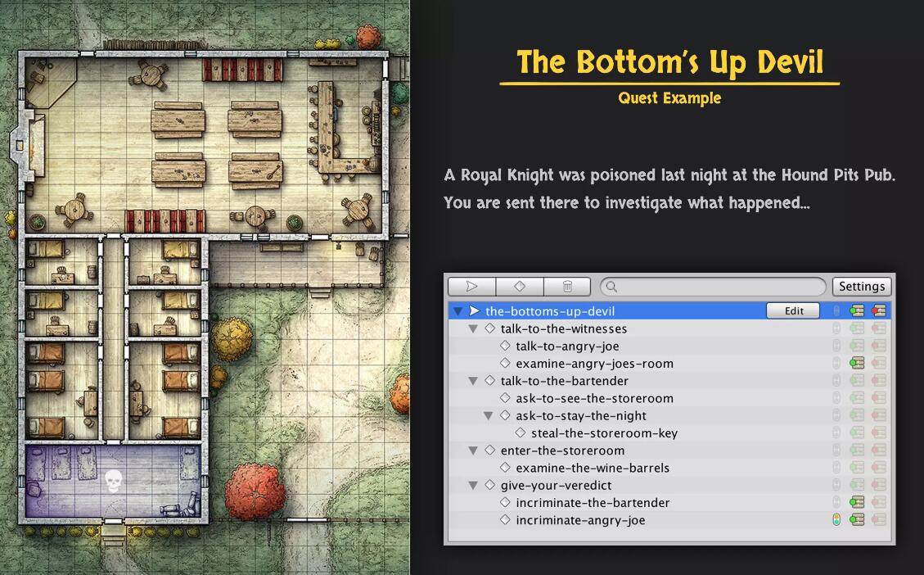The width and height of the screenshot is (924, 575).
Task: Toggle traffic light indicator on incriminate-angry-joe
Action: tap(836, 520)
